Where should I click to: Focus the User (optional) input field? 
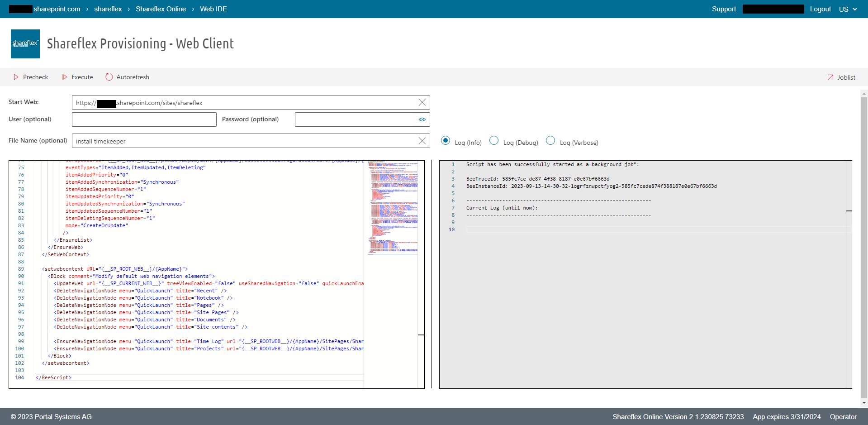144,119
